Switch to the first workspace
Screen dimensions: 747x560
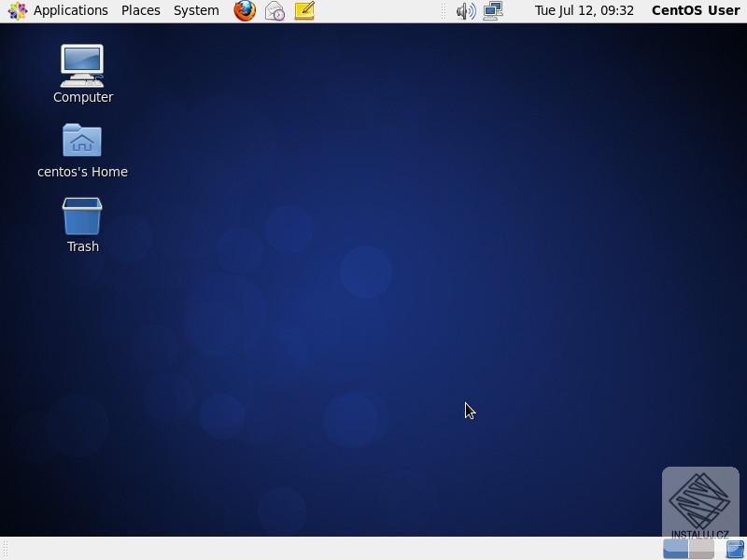pos(675,549)
